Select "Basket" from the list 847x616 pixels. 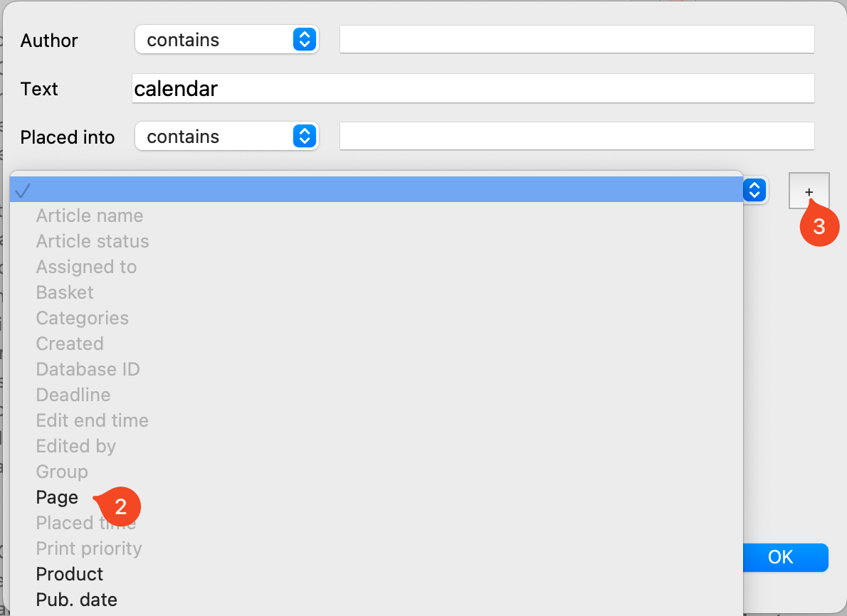64,292
